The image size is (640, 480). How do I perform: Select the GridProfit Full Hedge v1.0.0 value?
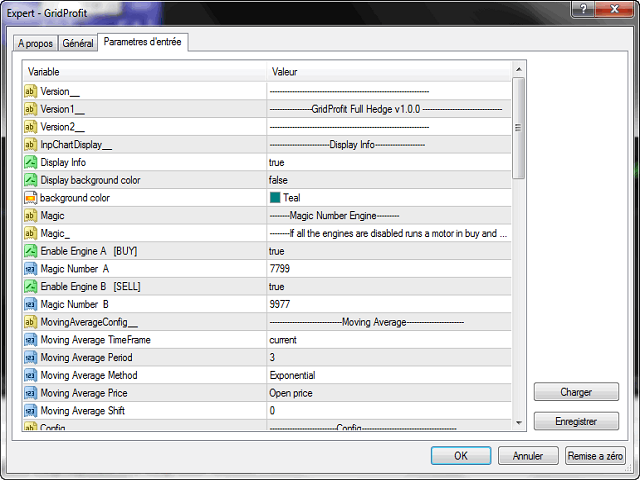386,109
